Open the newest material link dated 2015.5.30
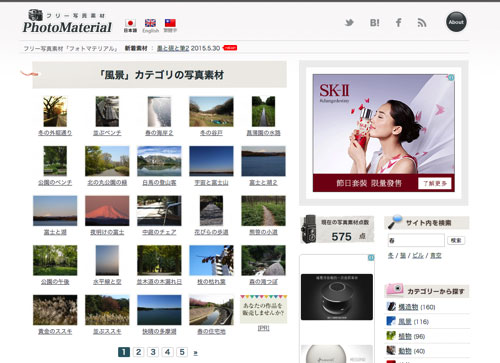Image resolution: width=500 pixels, height=363 pixels. coord(173,48)
